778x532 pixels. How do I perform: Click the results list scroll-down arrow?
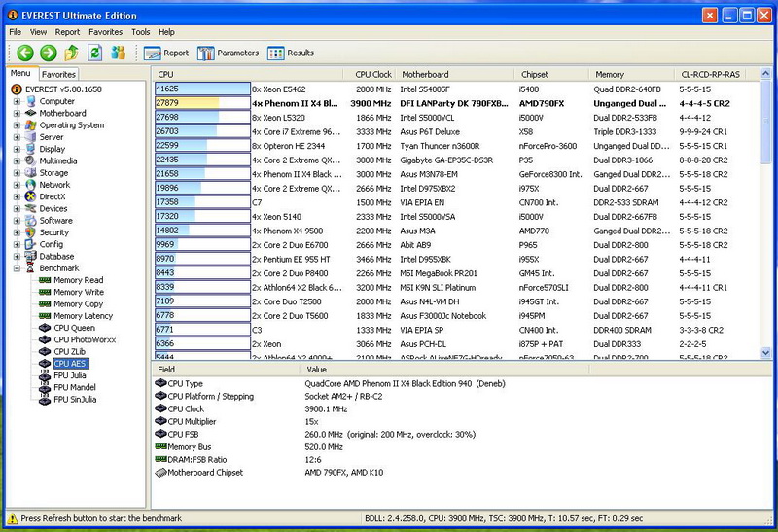[765, 352]
